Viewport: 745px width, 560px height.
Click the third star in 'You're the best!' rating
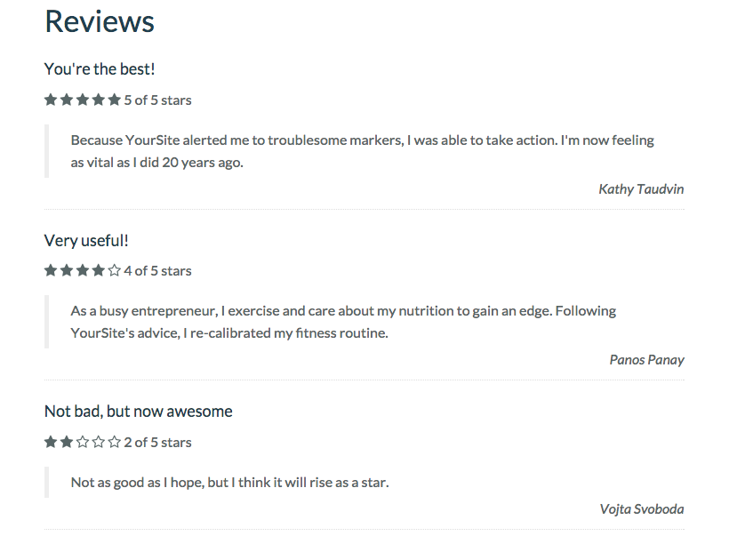[x=83, y=100]
